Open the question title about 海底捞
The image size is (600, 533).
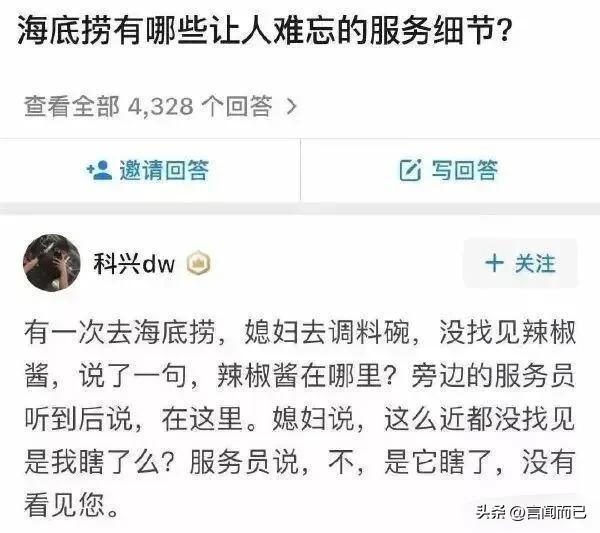[x=264, y=30]
